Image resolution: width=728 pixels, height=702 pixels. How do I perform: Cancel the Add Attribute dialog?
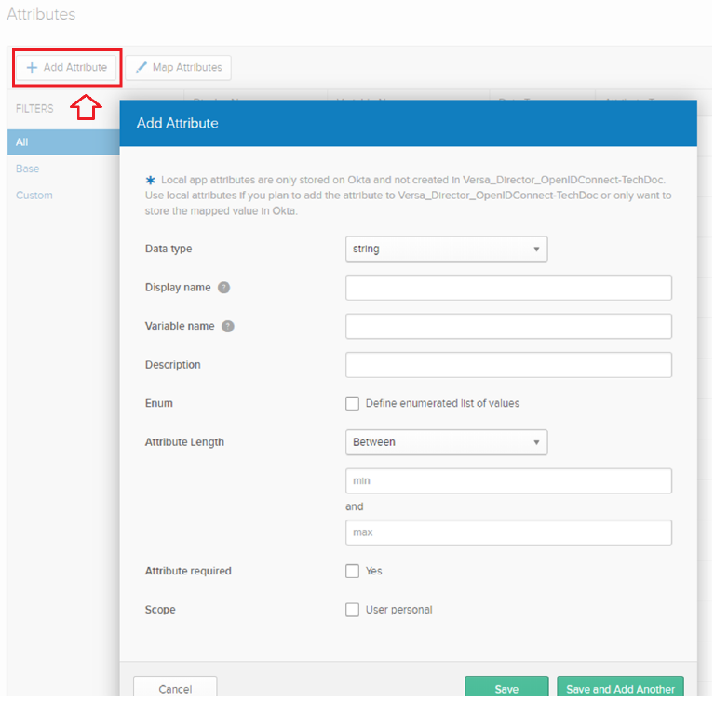pyautogui.click(x=175, y=689)
